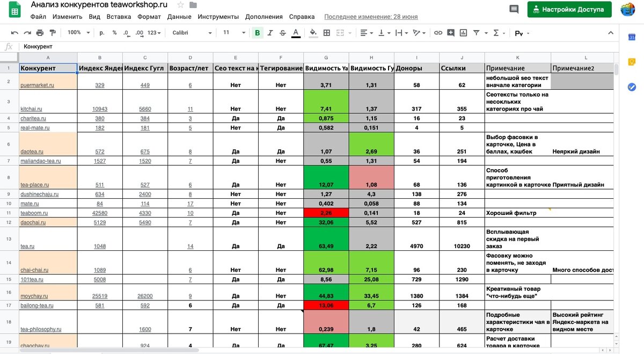Click the insert link icon
644x354 pixels.
[438, 33]
